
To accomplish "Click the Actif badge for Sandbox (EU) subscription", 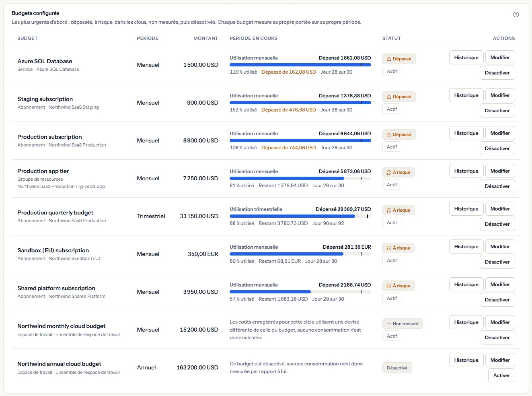I will tap(392, 260).
